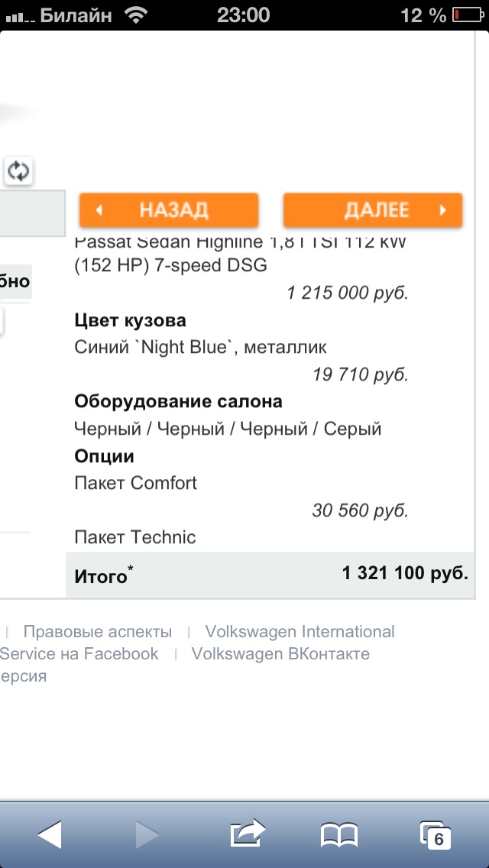Screen dimensions: 489x868
Task: Open the Safari share menu icon
Action: [x=248, y=833]
